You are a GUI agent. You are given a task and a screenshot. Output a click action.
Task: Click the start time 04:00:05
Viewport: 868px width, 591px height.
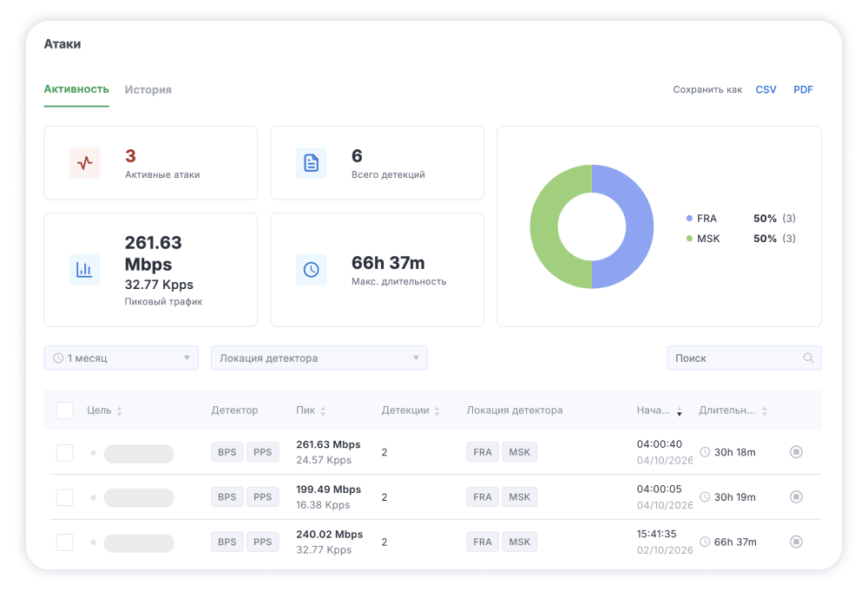click(x=660, y=489)
